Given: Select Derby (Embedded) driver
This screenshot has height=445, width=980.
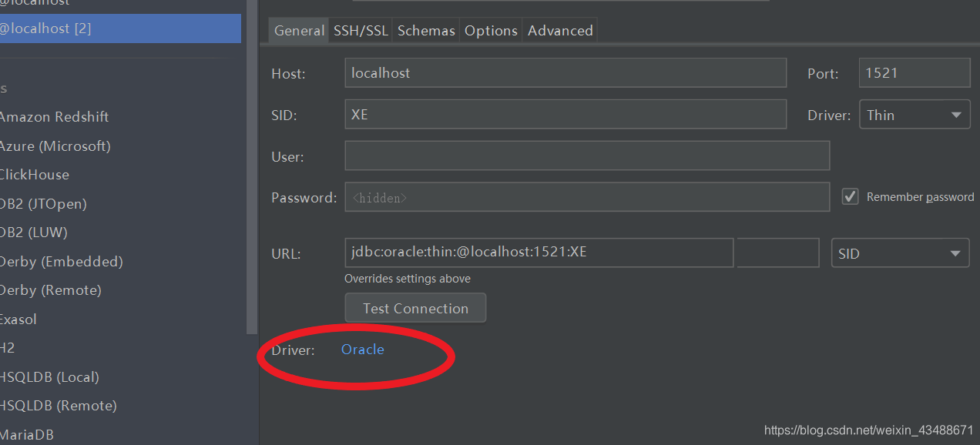Looking at the screenshot, I should tap(62, 262).
